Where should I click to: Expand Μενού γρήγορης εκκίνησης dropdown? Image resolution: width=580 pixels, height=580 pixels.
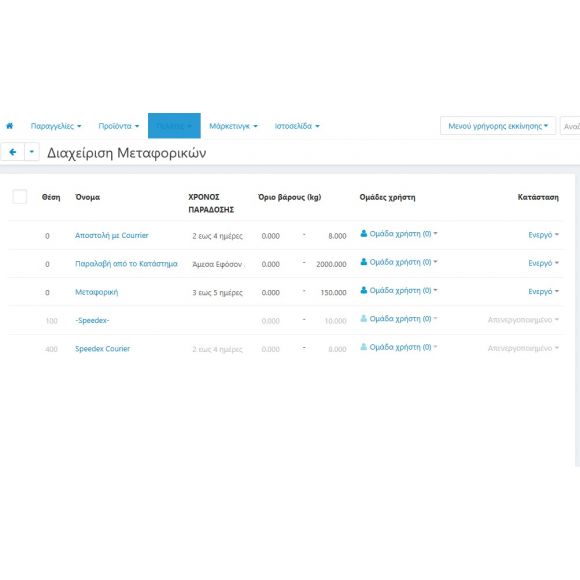point(498,126)
